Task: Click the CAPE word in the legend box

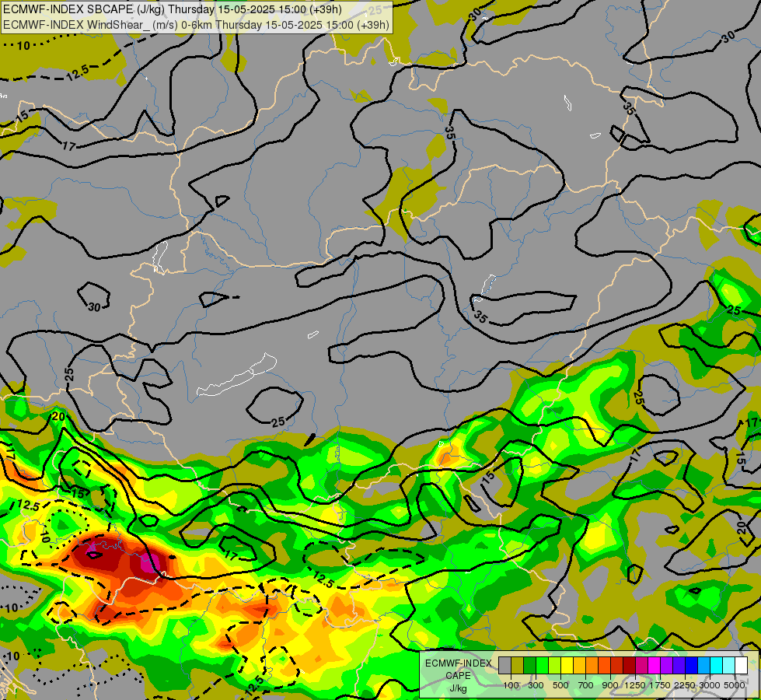Action: pos(458,676)
